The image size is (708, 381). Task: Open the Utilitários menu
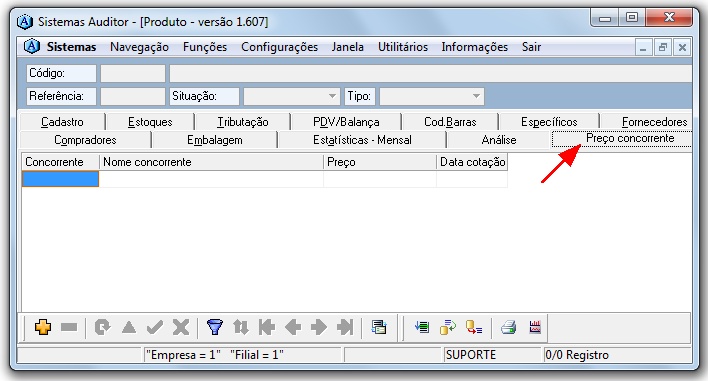[x=403, y=47]
